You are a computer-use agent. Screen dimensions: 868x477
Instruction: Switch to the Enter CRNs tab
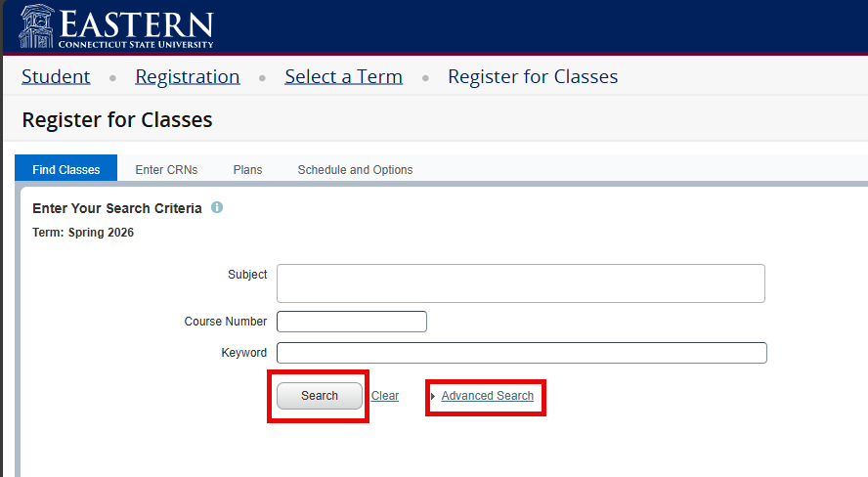166,169
